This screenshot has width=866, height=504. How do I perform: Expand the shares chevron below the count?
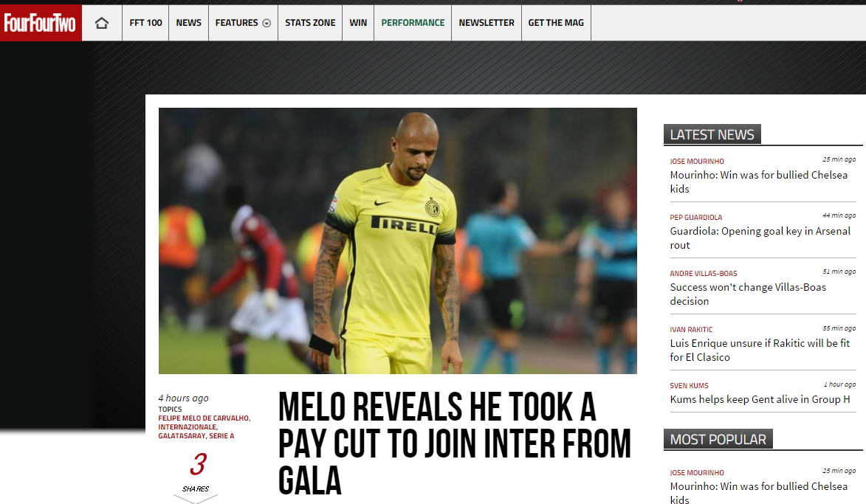(196, 499)
